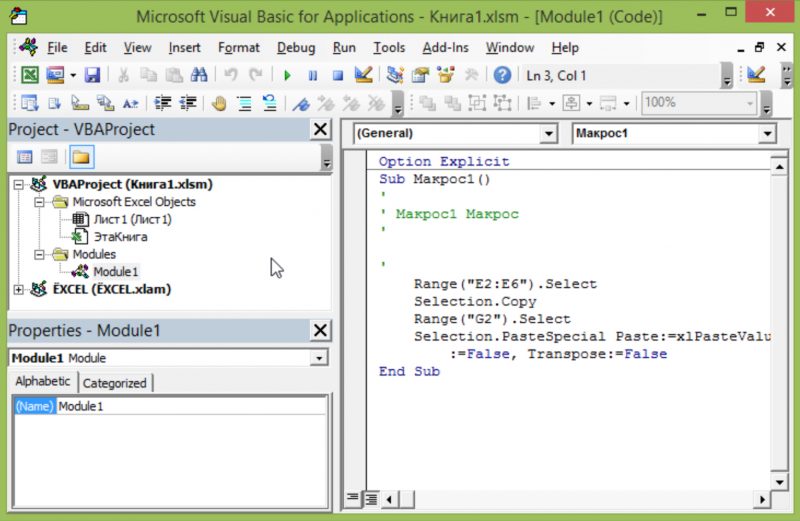Toggle Design Mode icon in Standard toolbar
This screenshot has width=800, height=521.
363,76
